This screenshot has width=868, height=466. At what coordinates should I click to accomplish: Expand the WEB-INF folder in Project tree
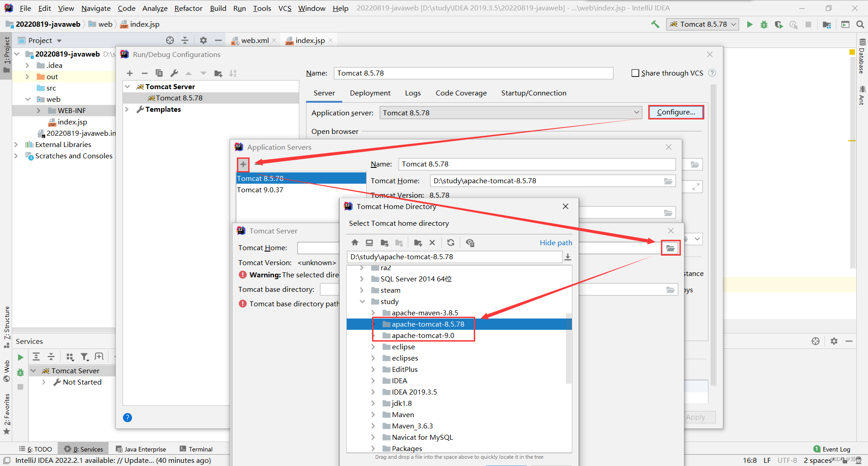tap(38, 110)
